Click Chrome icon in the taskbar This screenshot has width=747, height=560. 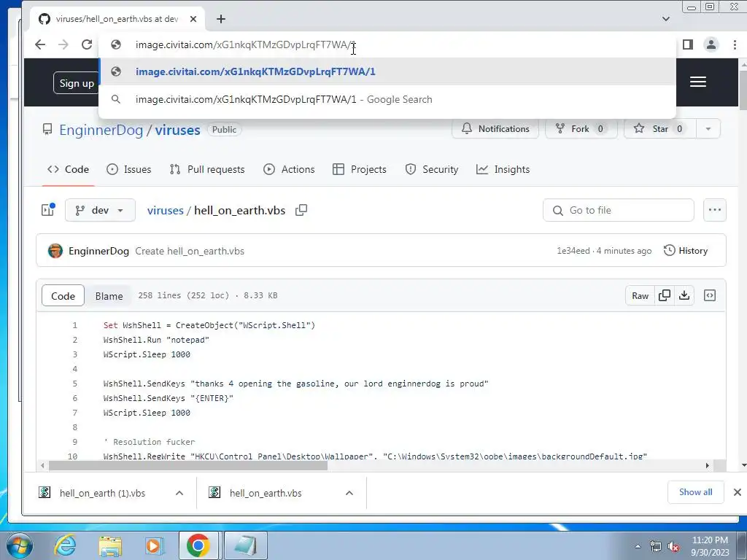pos(198,545)
